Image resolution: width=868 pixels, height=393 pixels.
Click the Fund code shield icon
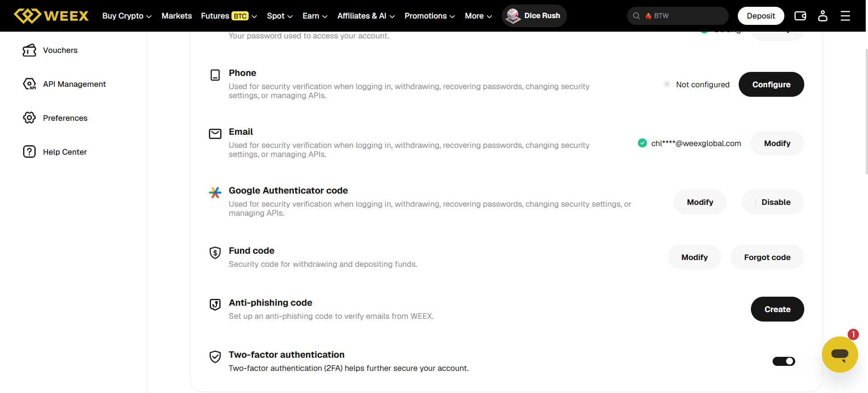pyautogui.click(x=215, y=253)
